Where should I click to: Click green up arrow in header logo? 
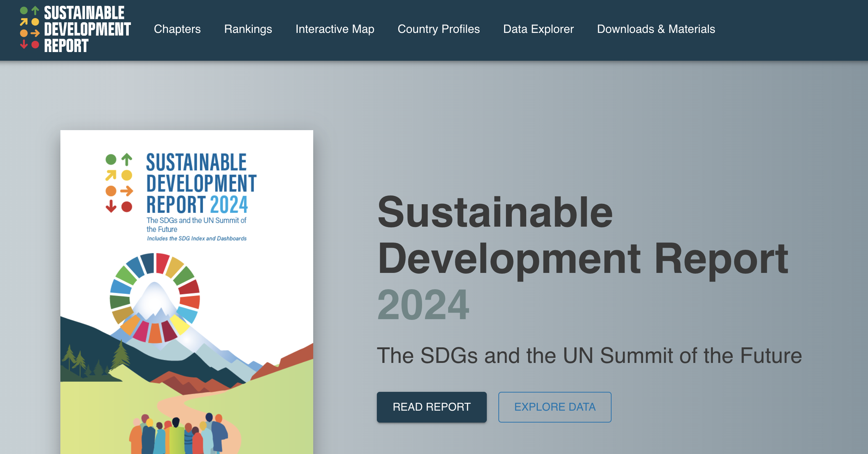pyautogui.click(x=35, y=10)
